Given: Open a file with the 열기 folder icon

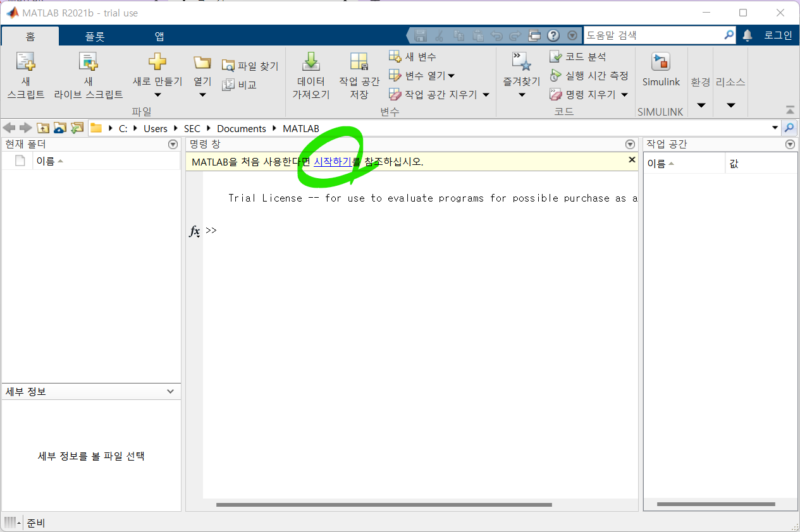Looking at the screenshot, I should pyautogui.click(x=202, y=62).
